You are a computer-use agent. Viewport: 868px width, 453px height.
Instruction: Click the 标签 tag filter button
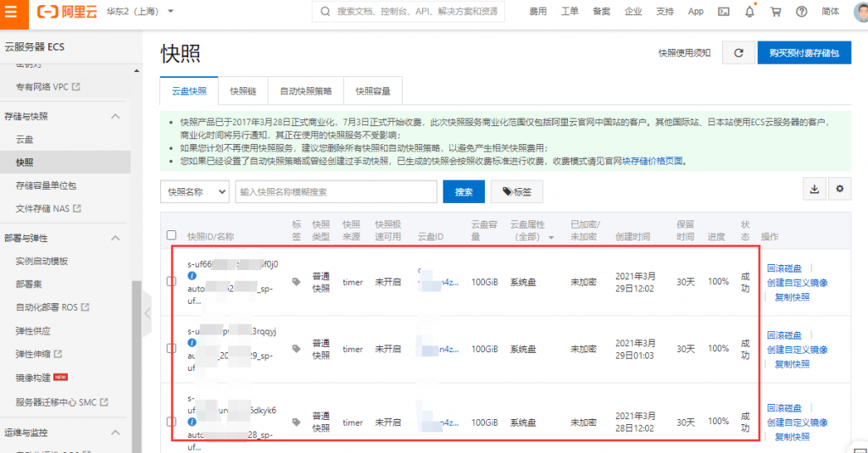[516, 192]
